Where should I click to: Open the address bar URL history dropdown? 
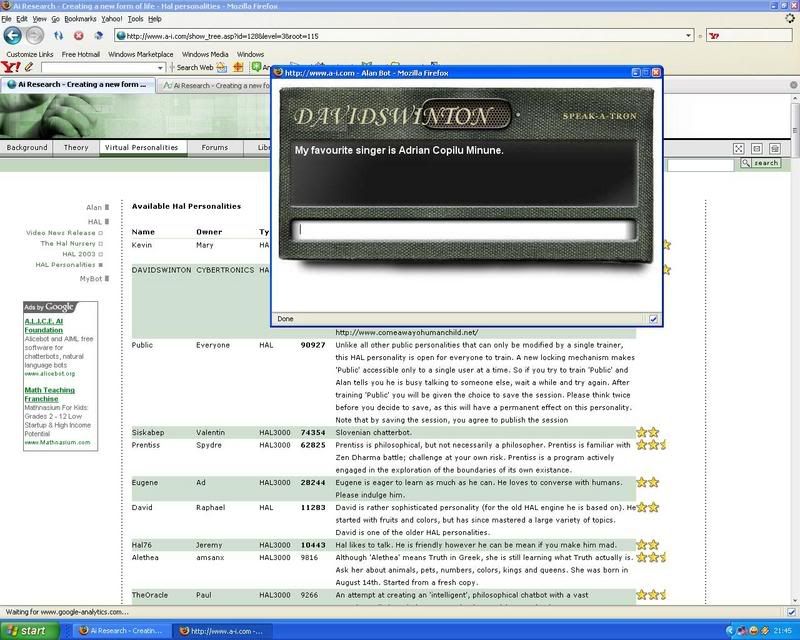tap(688, 36)
